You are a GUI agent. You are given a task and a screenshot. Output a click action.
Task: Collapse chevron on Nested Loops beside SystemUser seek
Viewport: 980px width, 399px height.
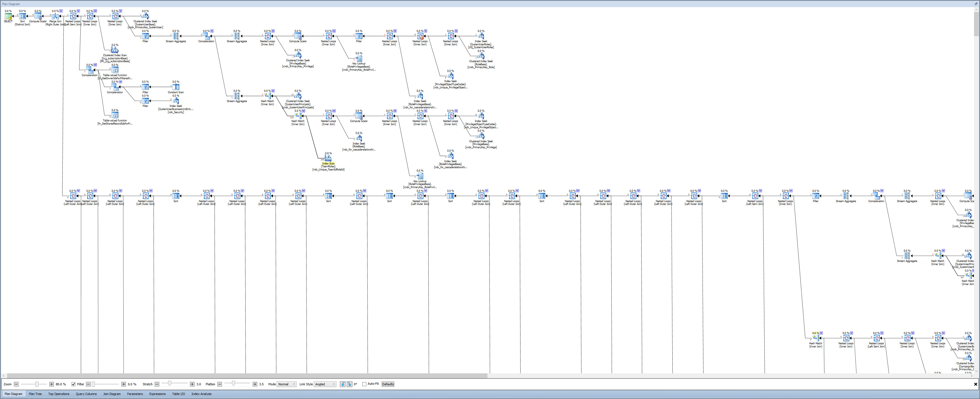pyautogui.click(x=121, y=11)
